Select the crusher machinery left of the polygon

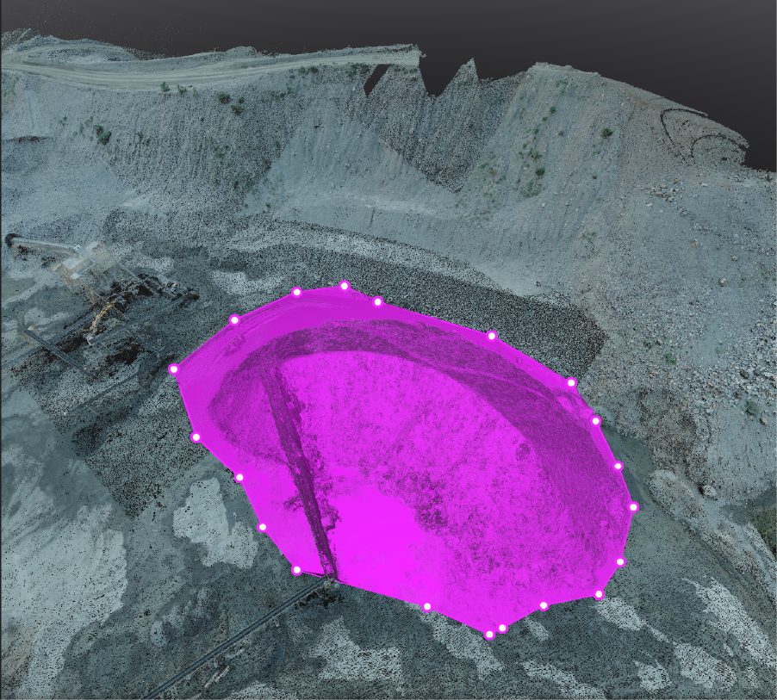95,293
